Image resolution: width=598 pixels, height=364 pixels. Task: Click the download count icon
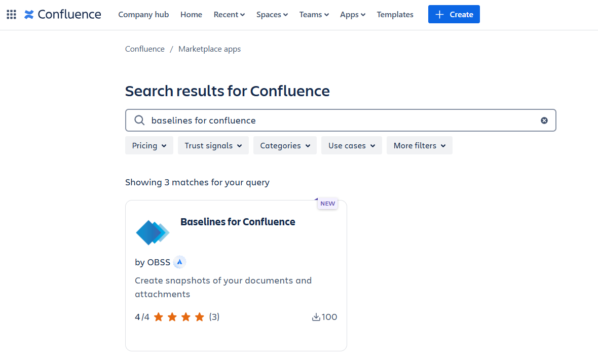coord(316,317)
